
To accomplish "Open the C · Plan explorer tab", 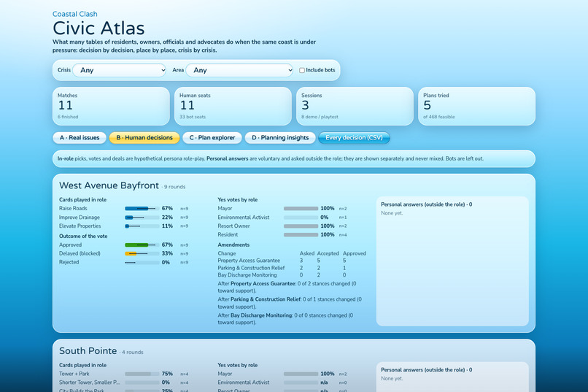I will pos(212,138).
